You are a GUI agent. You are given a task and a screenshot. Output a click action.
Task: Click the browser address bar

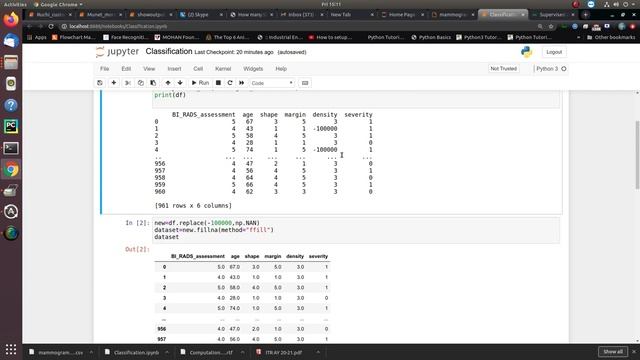(298, 26)
